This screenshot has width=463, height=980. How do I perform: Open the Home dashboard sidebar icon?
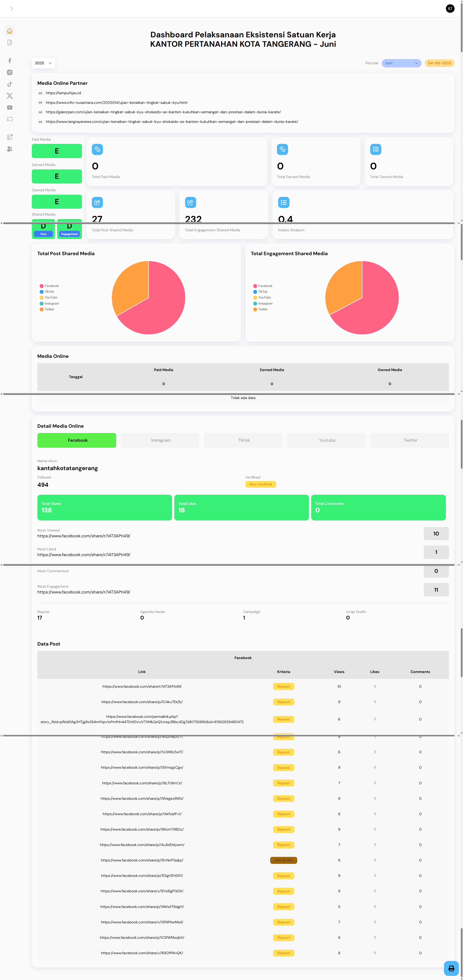pos(10,31)
